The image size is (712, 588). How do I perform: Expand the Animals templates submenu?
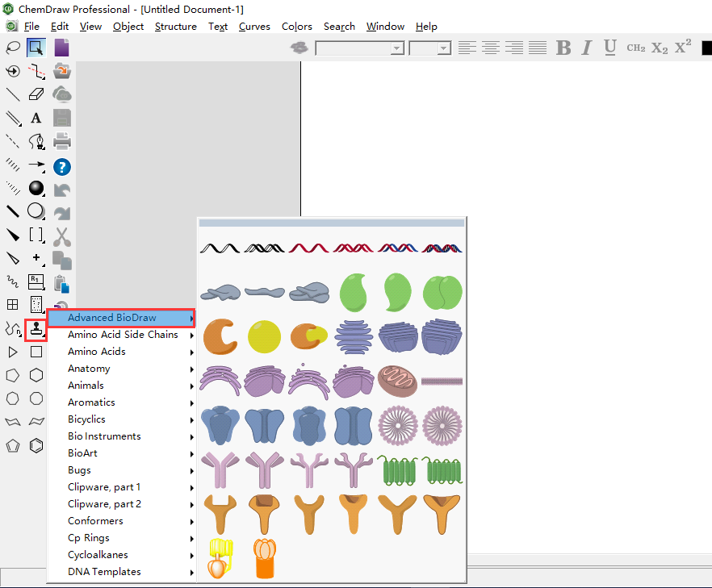[122, 386]
